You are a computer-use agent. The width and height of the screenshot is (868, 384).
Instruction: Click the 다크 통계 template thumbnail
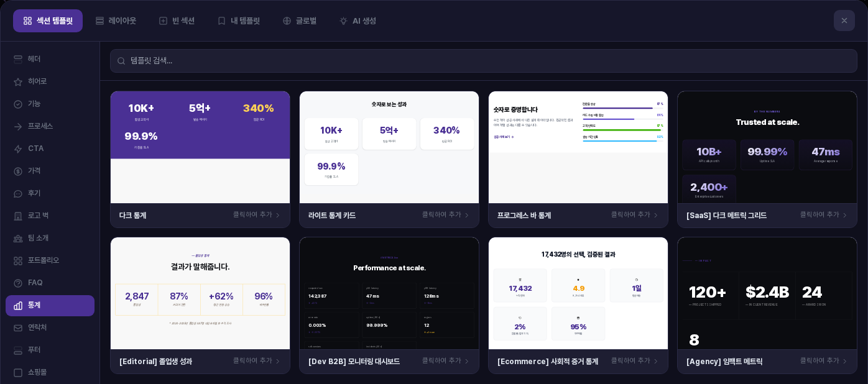200,147
